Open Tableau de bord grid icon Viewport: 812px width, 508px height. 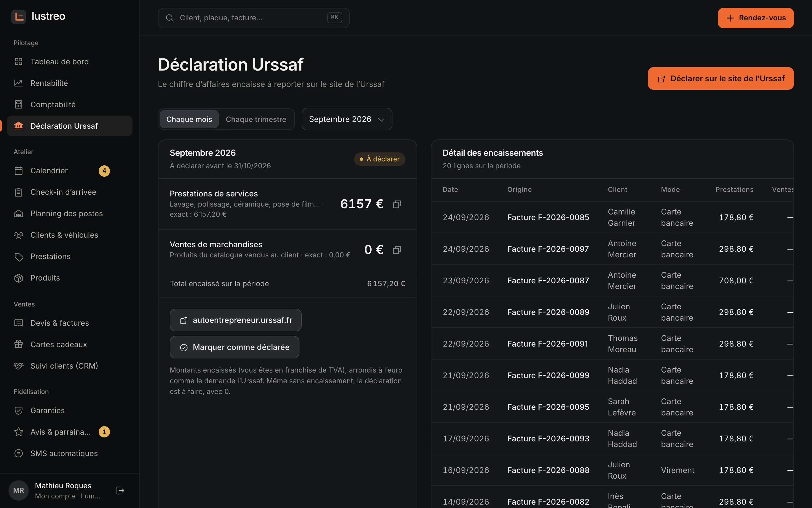(18, 62)
